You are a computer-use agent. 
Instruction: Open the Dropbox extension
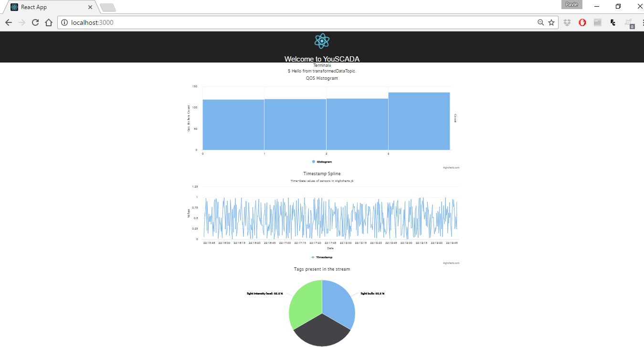568,22
